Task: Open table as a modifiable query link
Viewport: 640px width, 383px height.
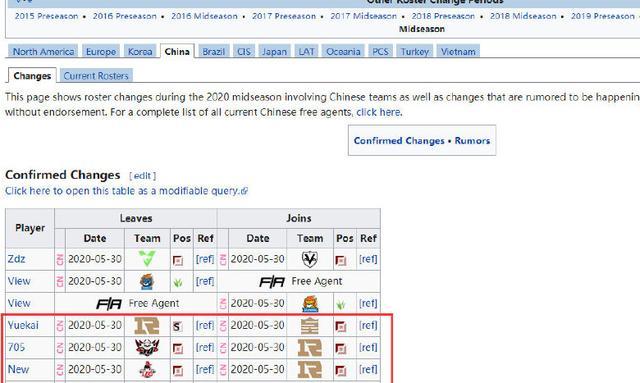Action: click(x=126, y=191)
